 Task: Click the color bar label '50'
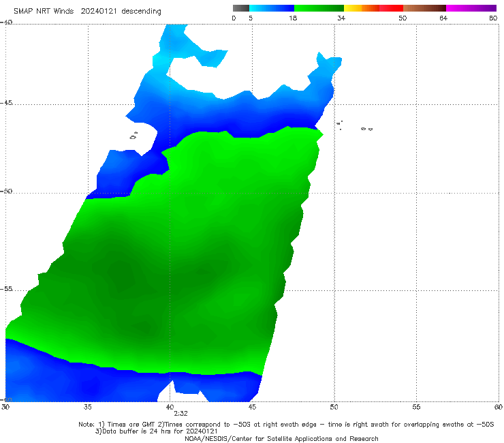tap(403, 18)
